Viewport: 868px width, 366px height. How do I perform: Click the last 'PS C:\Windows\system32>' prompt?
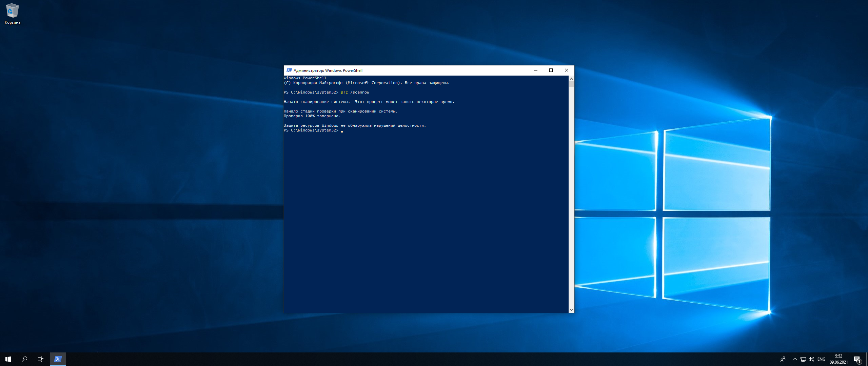[311, 130]
